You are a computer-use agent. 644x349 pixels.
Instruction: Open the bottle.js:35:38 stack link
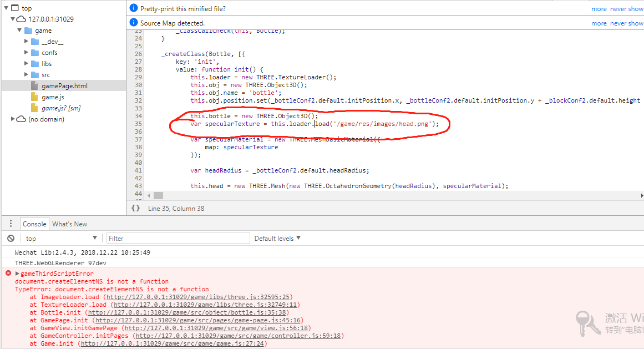187,312
